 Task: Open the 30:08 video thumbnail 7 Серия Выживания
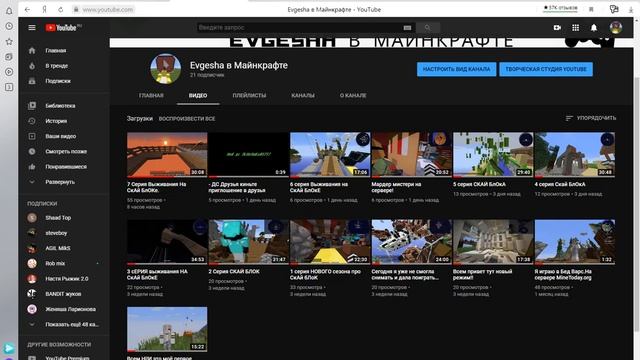click(167, 155)
